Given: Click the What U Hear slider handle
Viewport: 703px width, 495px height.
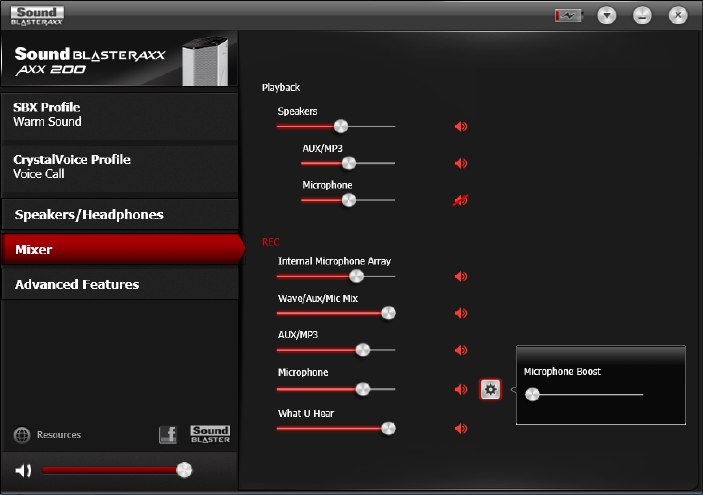Looking at the screenshot, I should coord(388,429).
